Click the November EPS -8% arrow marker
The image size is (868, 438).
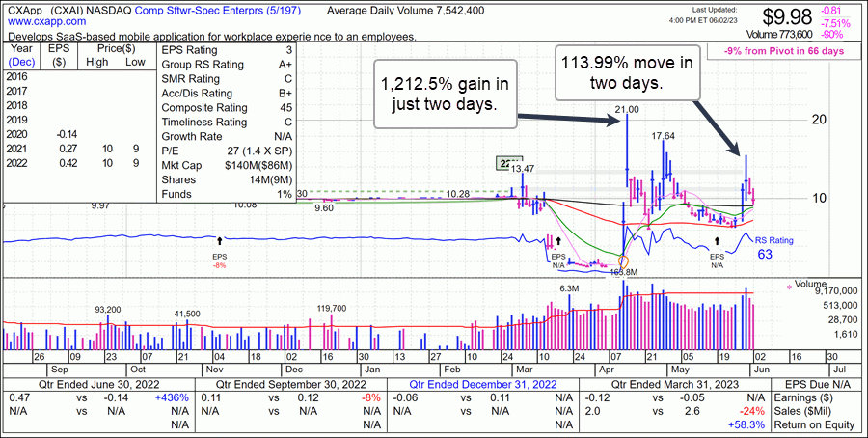220,241
